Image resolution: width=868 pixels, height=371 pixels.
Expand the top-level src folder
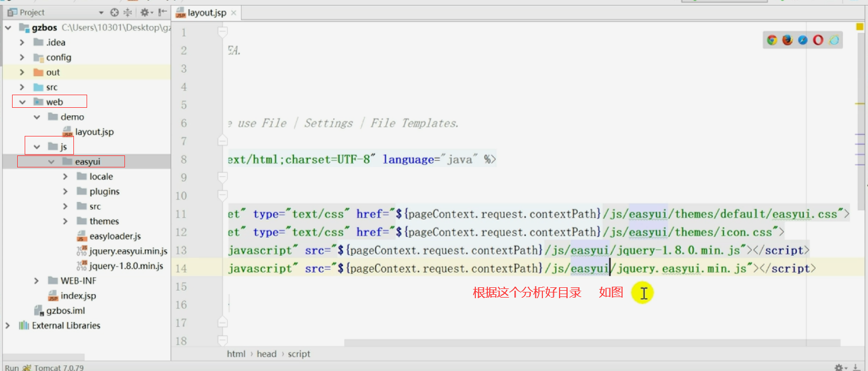(22, 87)
